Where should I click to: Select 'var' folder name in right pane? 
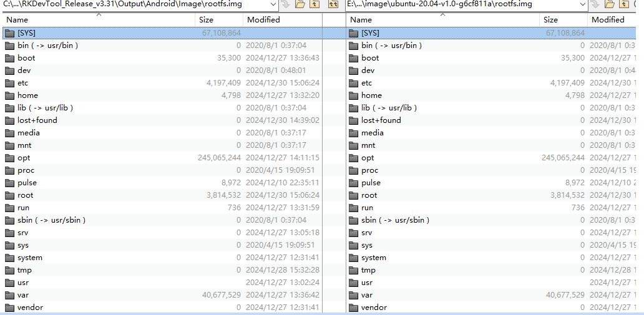pos(367,295)
